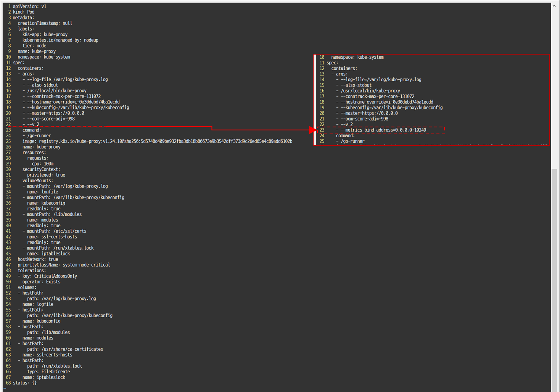
Task: Click the status: {} final line
Action: pyautogui.click(x=24, y=382)
